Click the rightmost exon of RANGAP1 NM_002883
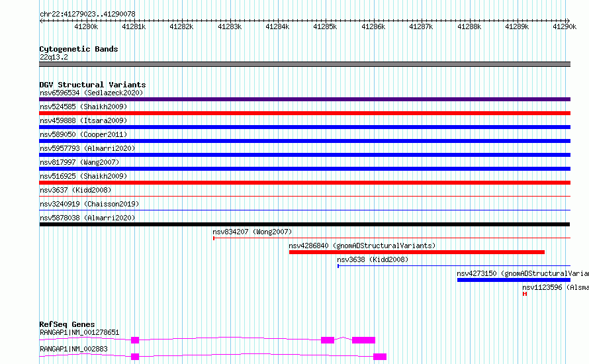The width and height of the screenshot is (589, 364). click(x=380, y=357)
